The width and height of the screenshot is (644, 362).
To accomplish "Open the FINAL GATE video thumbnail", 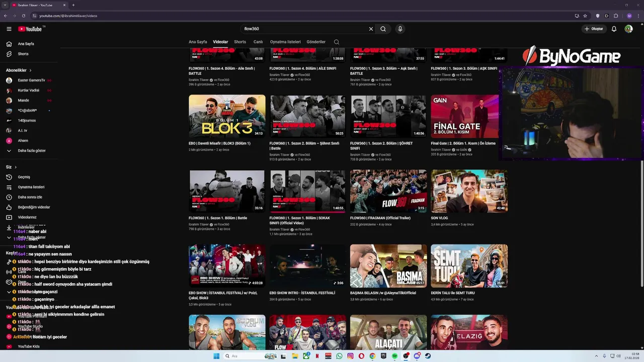I will [x=465, y=116].
